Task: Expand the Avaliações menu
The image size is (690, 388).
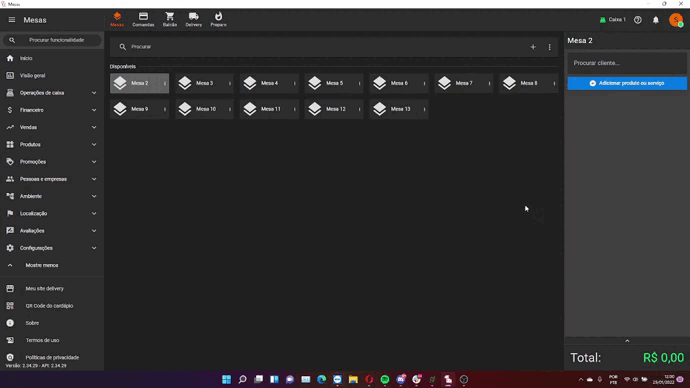Action: pyautogui.click(x=52, y=231)
